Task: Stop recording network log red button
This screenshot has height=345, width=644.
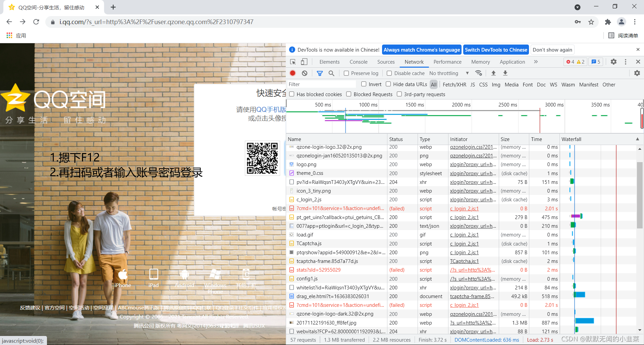Action: (x=292, y=73)
